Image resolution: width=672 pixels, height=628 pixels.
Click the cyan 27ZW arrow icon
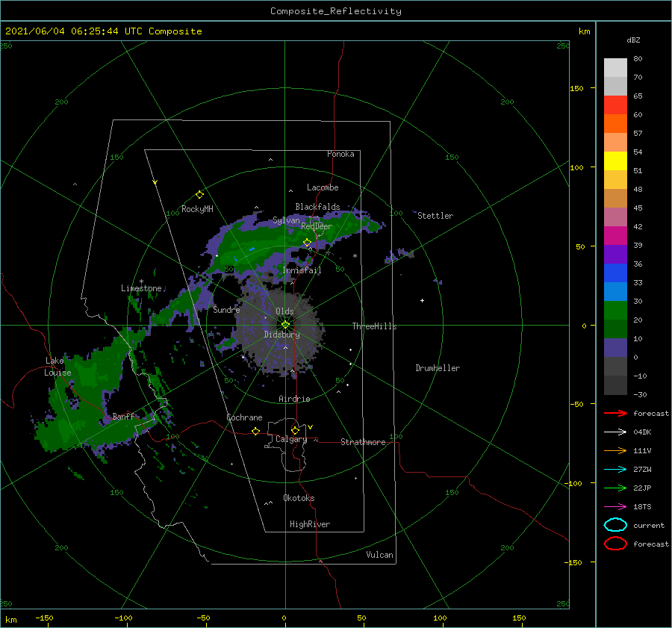pos(615,470)
